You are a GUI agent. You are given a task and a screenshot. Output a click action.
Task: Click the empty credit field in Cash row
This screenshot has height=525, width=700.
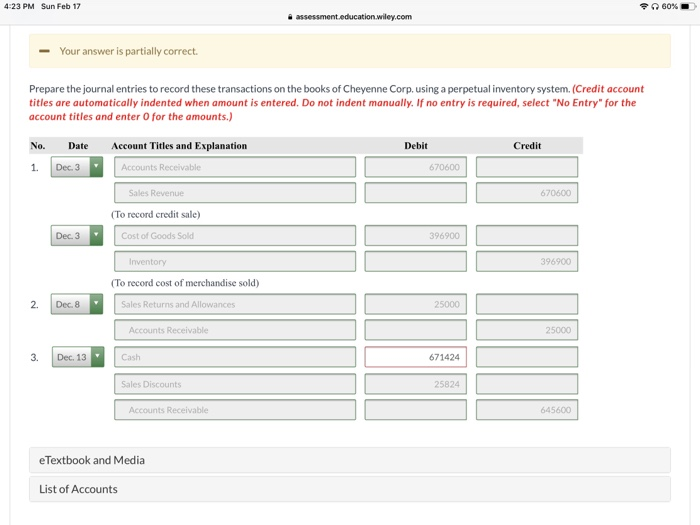(527, 357)
